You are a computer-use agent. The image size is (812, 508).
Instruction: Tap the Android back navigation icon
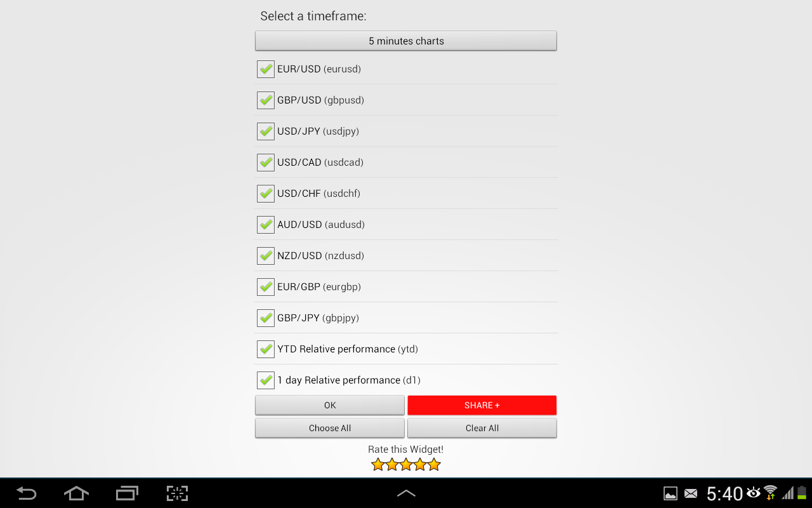pyautogui.click(x=26, y=493)
